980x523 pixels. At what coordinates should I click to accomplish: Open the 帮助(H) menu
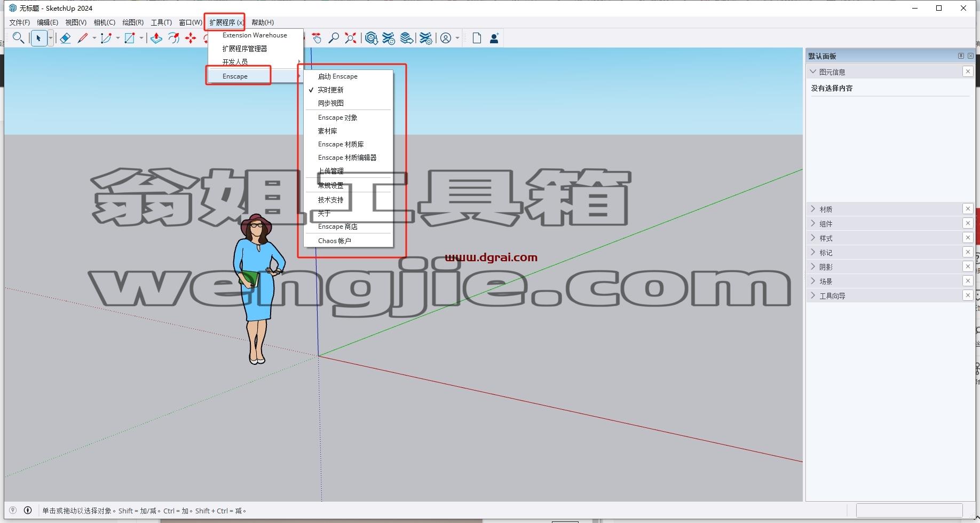(x=263, y=22)
